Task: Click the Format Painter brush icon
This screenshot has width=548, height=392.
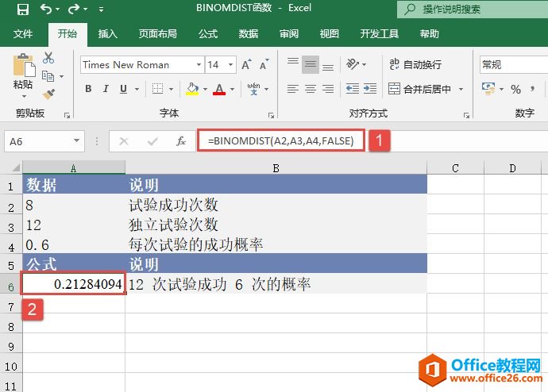Action: tap(48, 94)
